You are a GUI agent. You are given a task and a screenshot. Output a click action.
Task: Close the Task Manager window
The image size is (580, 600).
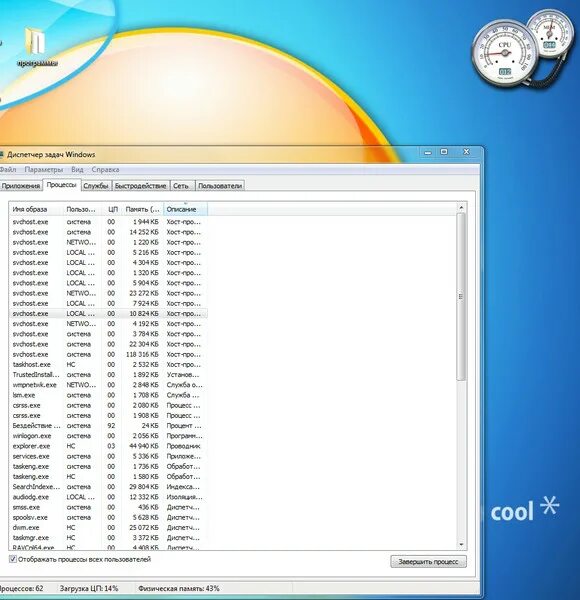pyautogui.click(x=466, y=152)
